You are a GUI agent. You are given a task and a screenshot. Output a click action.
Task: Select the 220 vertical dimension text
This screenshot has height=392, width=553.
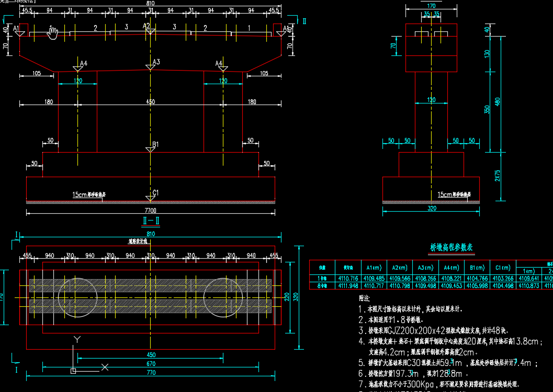point(287,297)
